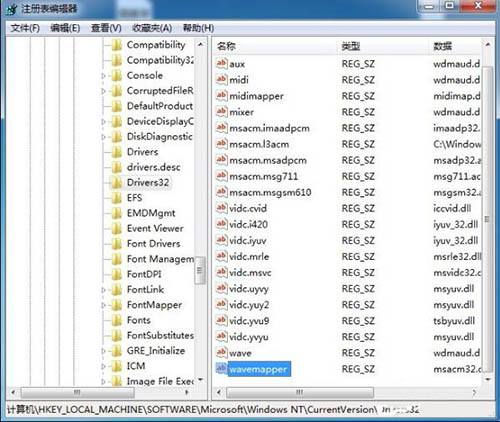Expand the DiskDiagnostic tree node
This screenshot has width=500, height=422.
pyautogui.click(x=103, y=137)
